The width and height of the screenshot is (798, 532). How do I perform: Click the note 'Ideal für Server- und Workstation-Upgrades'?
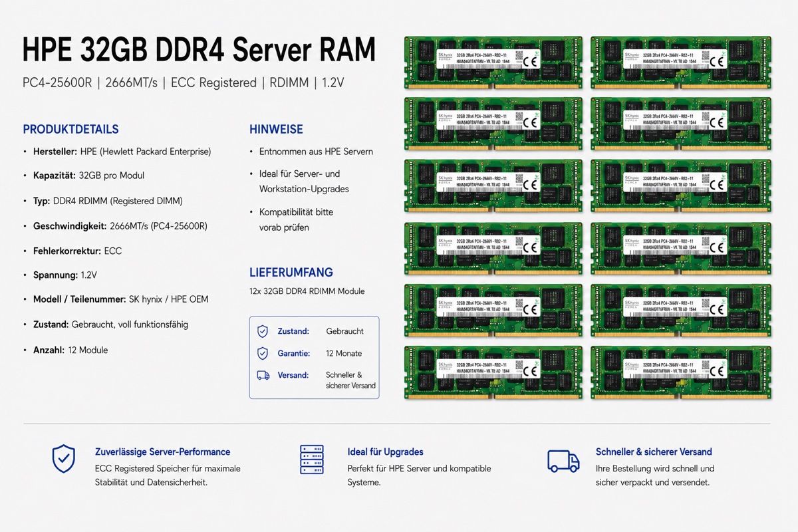304,182
